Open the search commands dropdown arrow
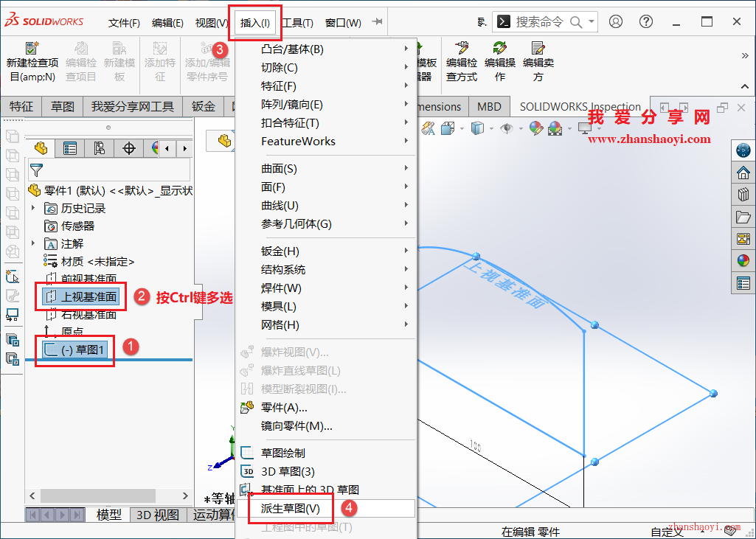 591,21
